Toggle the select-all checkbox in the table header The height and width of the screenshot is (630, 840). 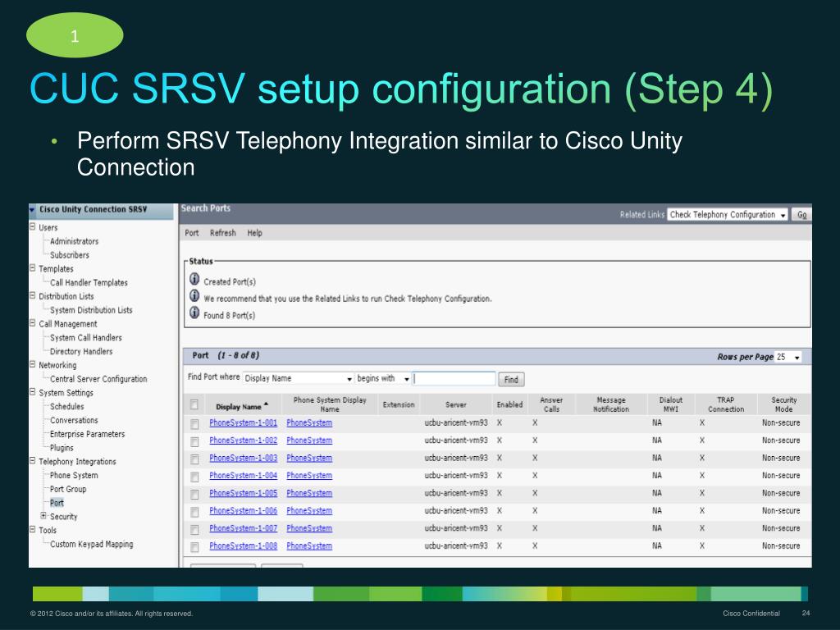194,404
